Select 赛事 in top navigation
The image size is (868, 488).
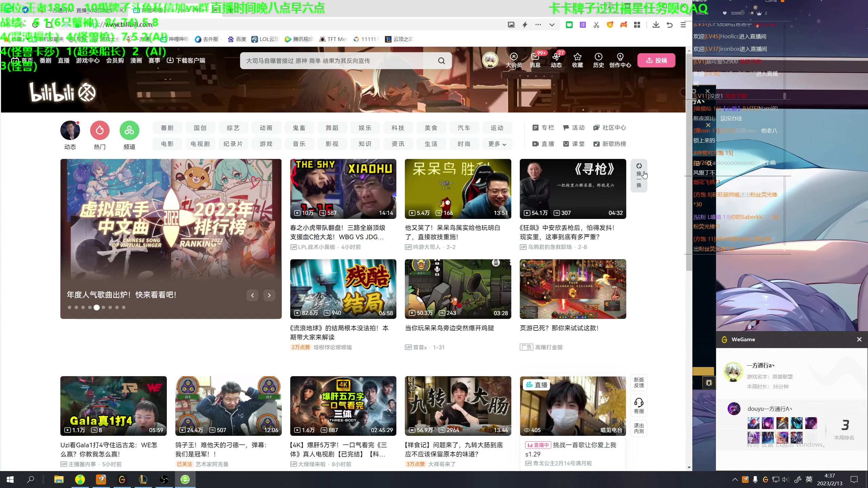click(154, 60)
